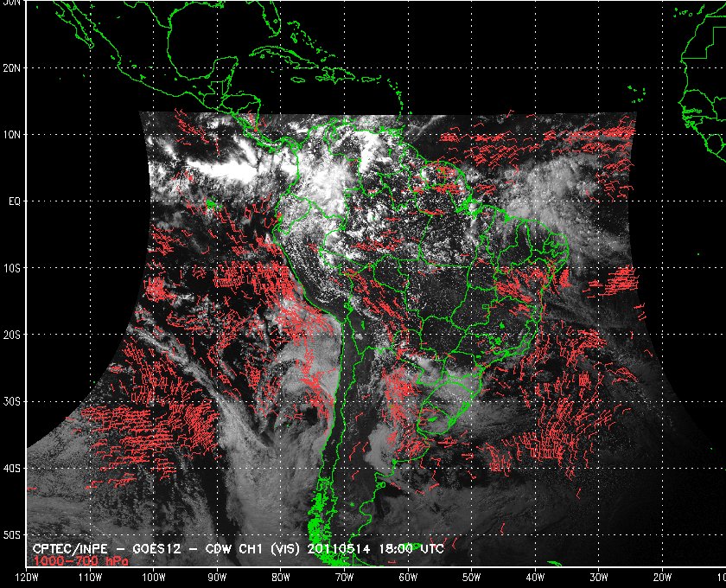This screenshot has width=726, height=588.
Task: Select the EQ equator label
Action: tap(15, 201)
